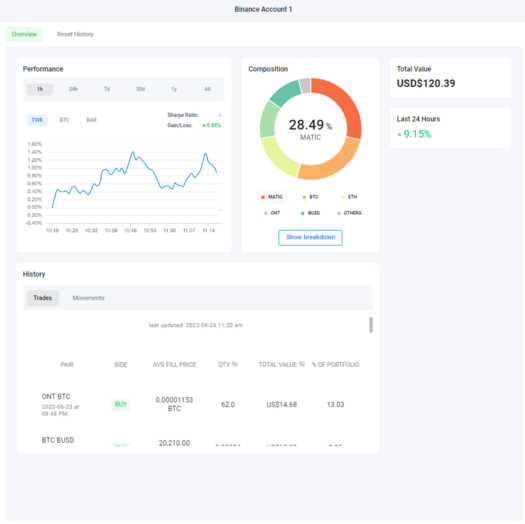Click the yellow ETH donut segment

(x=278, y=157)
